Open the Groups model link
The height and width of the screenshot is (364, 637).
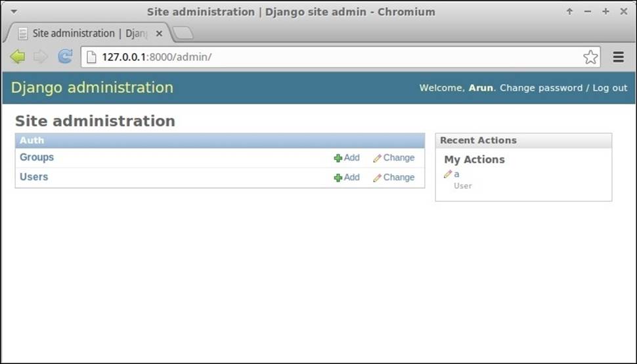click(37, 157)
